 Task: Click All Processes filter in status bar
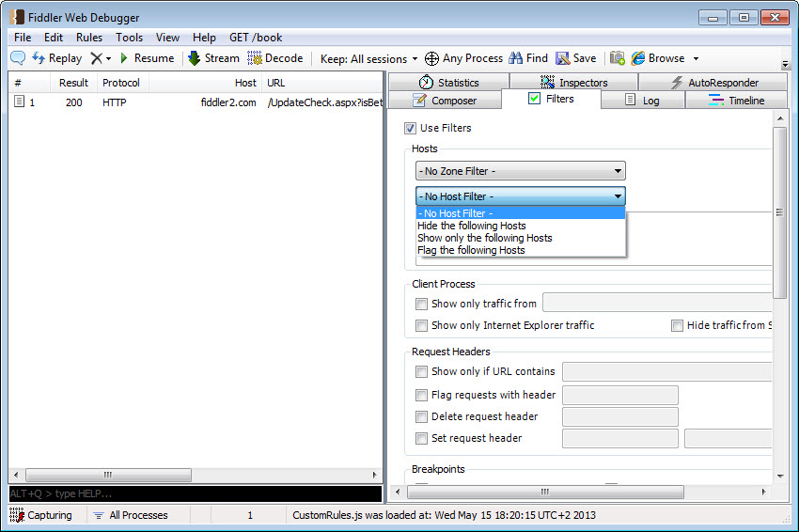pos(131,515)
